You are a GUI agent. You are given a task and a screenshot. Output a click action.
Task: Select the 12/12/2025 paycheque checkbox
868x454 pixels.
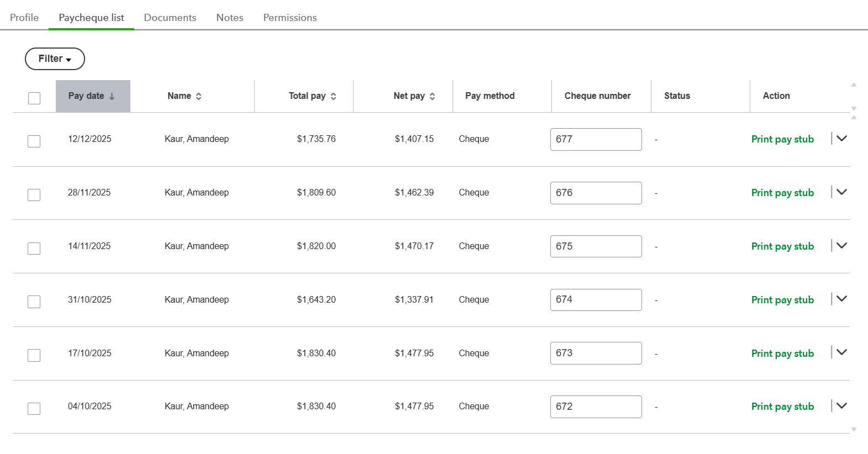(34, 141)
